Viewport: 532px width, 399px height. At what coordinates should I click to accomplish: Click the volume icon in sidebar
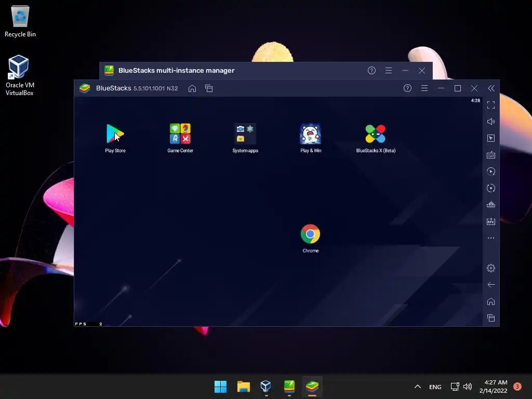point(490,122)
